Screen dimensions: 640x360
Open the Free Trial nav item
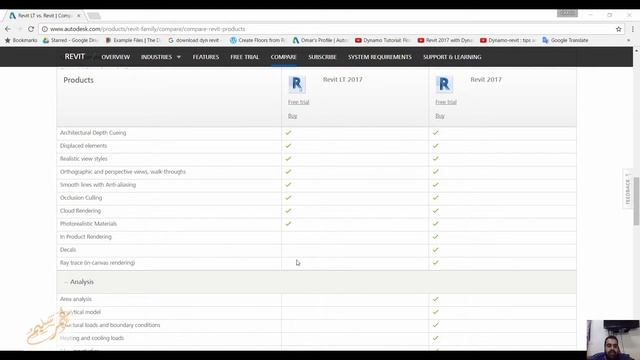coord(244,57)
